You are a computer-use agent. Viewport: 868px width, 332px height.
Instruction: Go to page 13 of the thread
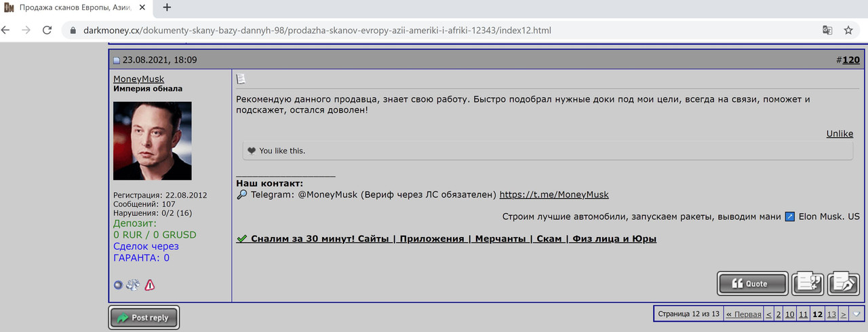(831, 314)
